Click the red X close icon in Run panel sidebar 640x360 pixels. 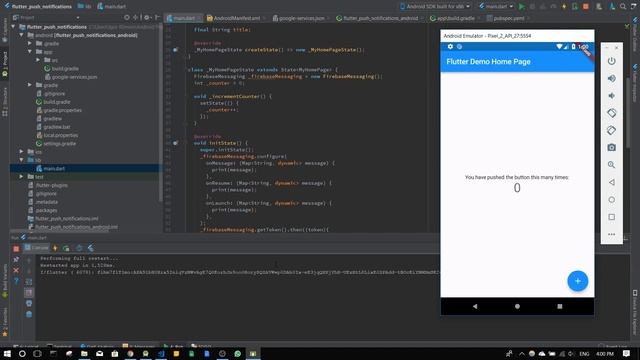point(16,270)
